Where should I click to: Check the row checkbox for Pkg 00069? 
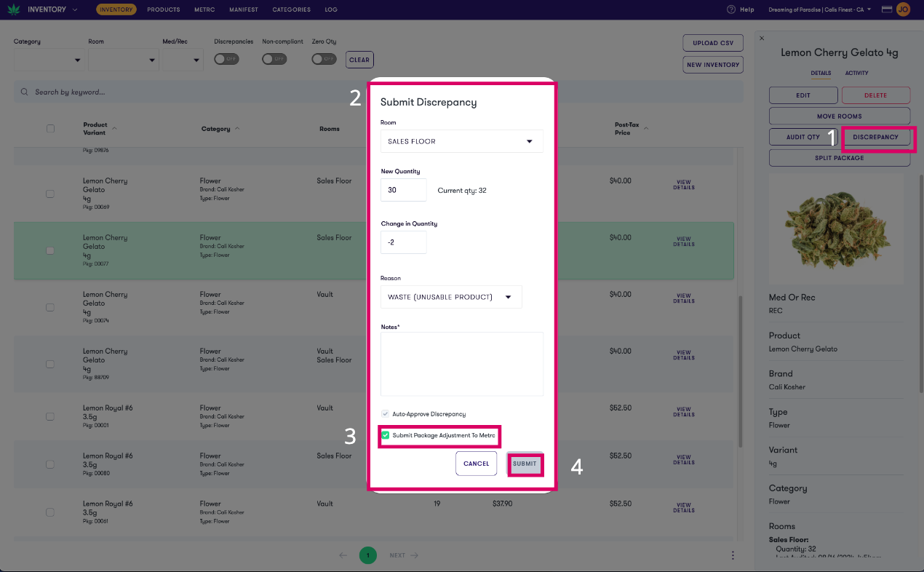click(x=50, y=194)
